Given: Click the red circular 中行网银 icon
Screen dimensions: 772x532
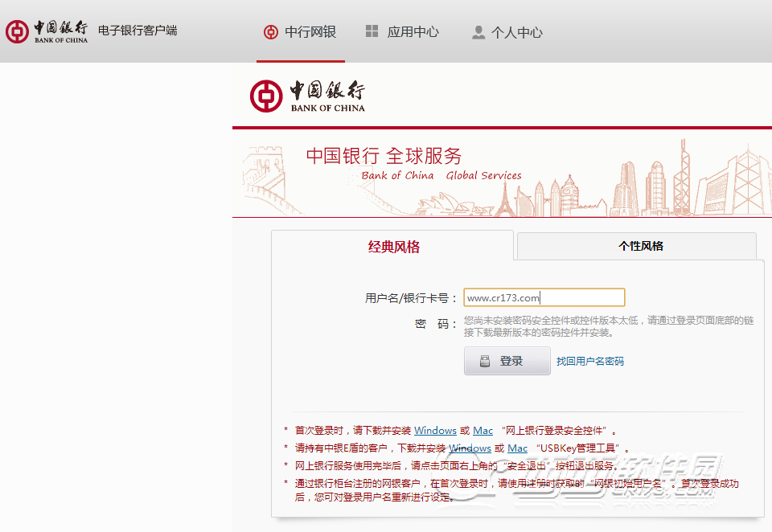Looking at the screenshot, I should pyautogui.click(x=270, y=32).
